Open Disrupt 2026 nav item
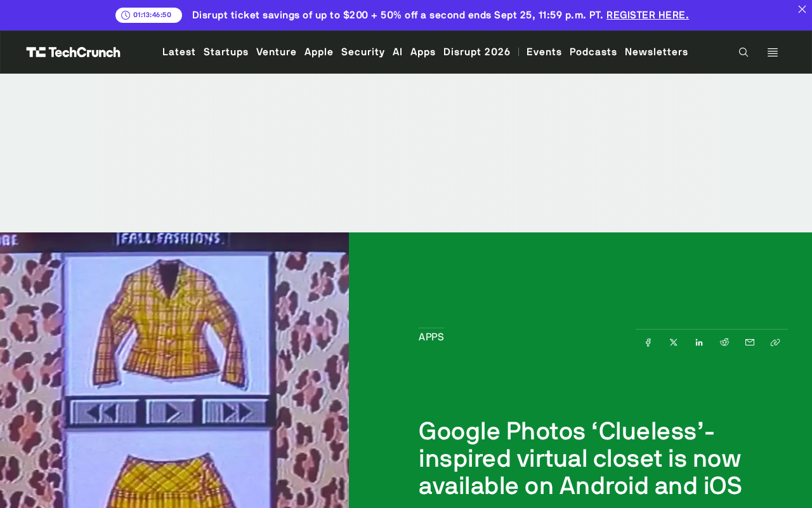Screen dimensions: 812x508 (477, 52)
